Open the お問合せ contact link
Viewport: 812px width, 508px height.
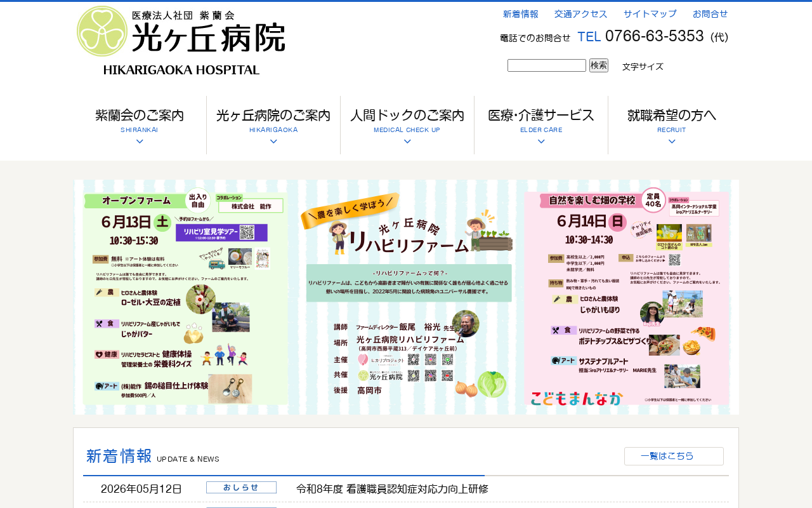[710, 14]
